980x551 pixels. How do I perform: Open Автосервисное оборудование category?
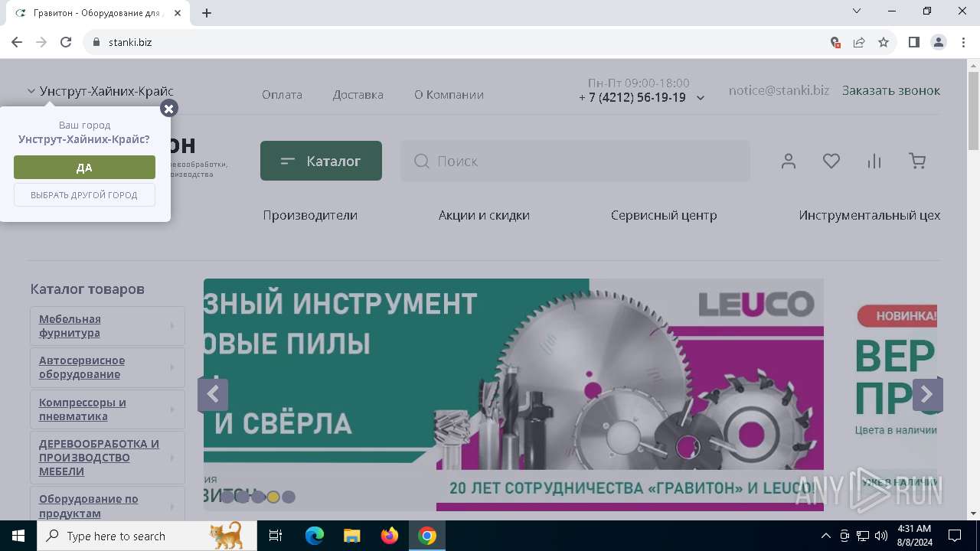pos(82,367)
